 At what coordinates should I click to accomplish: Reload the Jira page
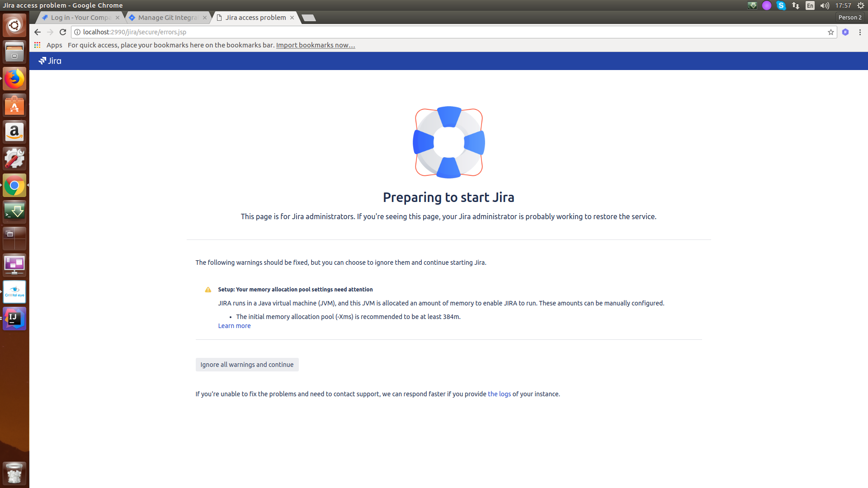pyautogui.click(x=63, y=32)
